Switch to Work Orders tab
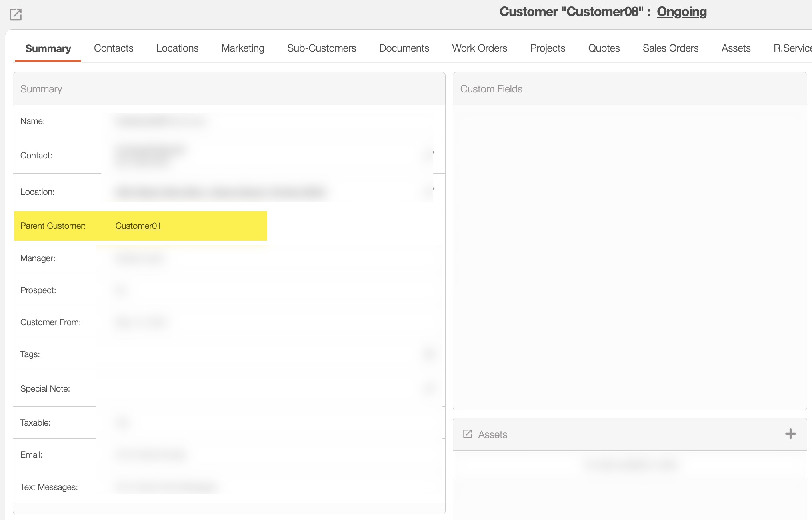Image resolution: width=812 pixels, height=520 pixels. point(480,48)
